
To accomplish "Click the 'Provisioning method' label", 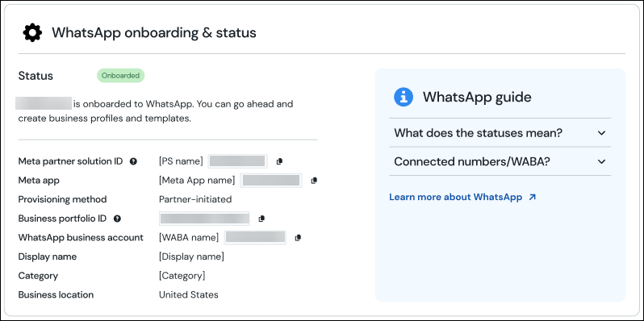I will [62, 199].
